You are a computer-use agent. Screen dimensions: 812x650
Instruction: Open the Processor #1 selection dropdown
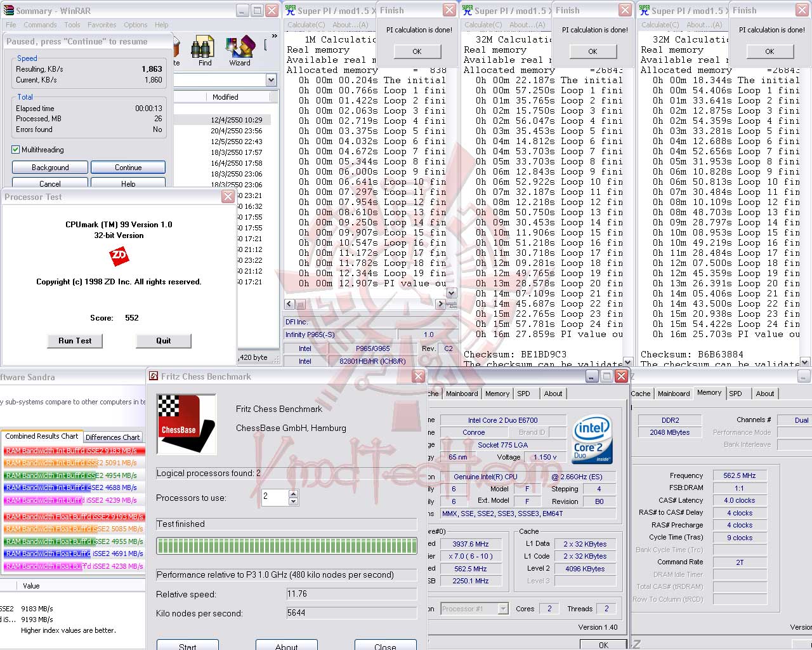pos(503,609)
